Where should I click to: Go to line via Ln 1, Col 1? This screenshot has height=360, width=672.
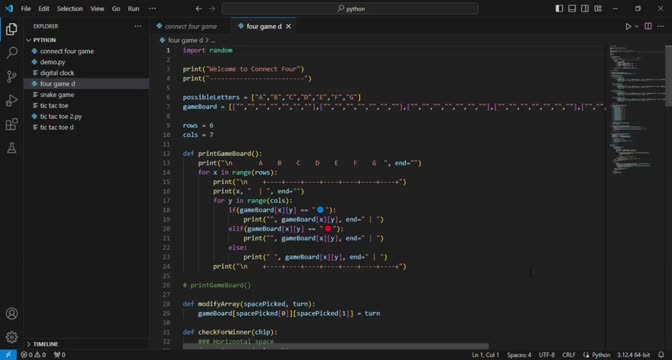(486, 355)
